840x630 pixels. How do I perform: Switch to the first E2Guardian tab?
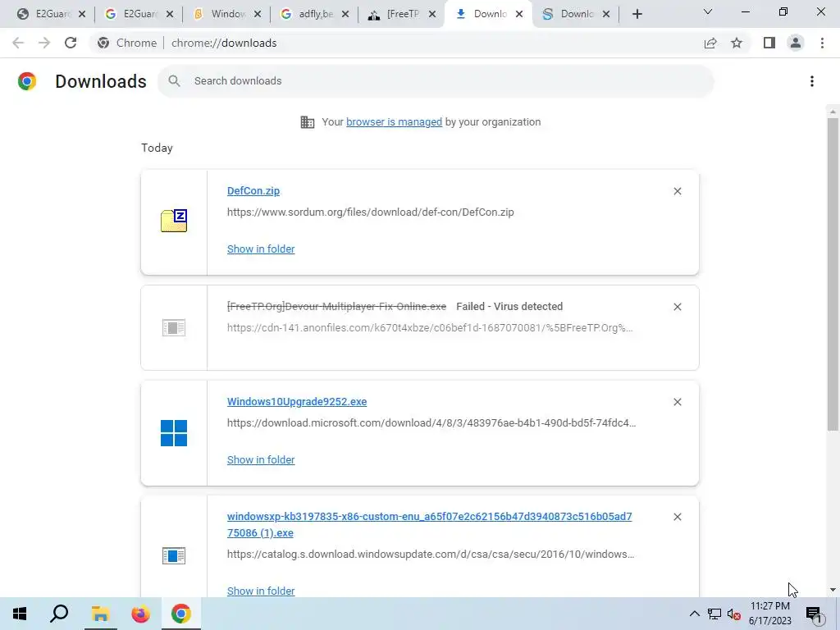tap(46, 14)
